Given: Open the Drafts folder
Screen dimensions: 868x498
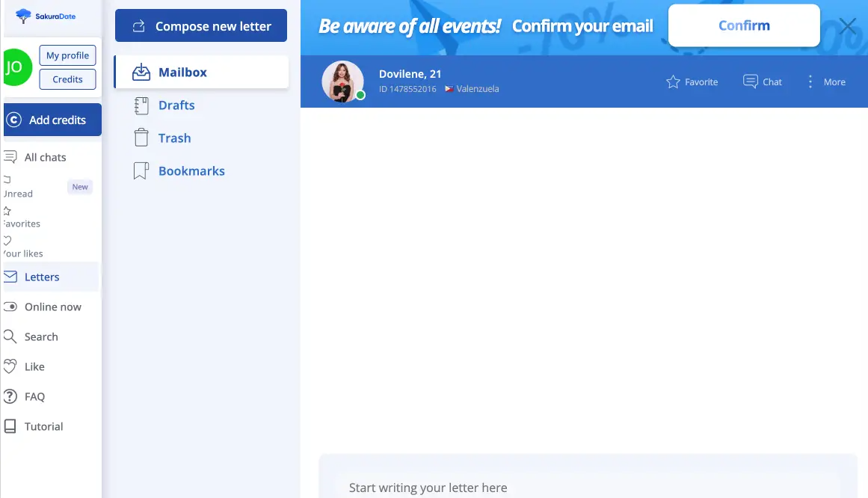Looking at the screenshot, I should click(x=176, y=105).
